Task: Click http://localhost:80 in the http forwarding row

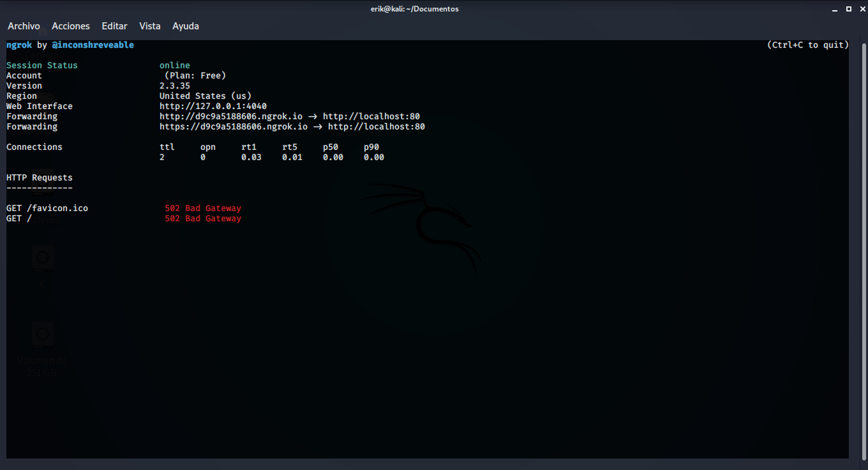Action: tap(371, 117)
